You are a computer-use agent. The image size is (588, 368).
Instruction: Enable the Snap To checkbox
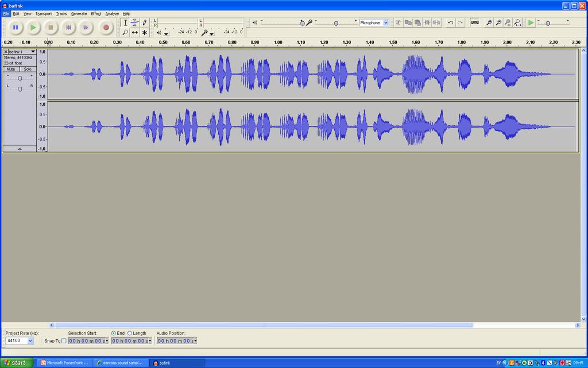click(x=64, y=341)
